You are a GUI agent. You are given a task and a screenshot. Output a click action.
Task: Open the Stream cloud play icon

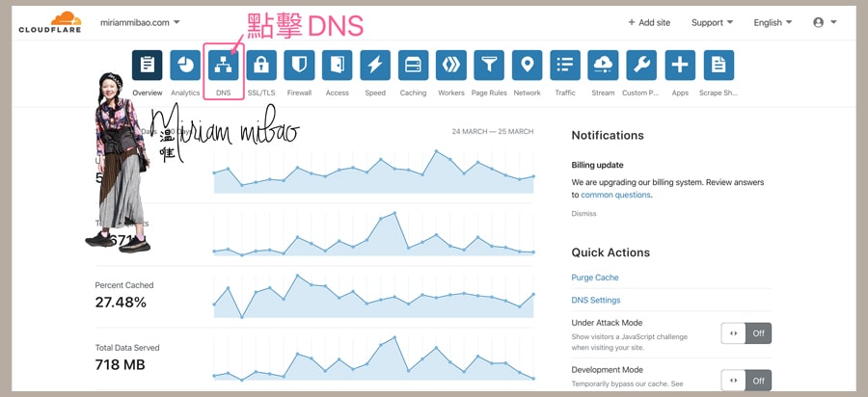[x=604, y=66]
